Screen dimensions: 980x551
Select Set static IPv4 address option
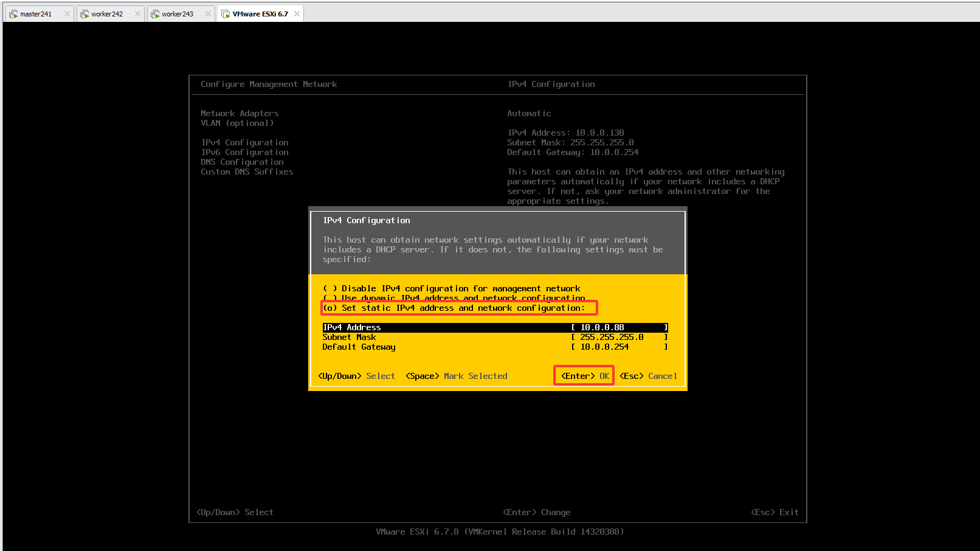454,308
